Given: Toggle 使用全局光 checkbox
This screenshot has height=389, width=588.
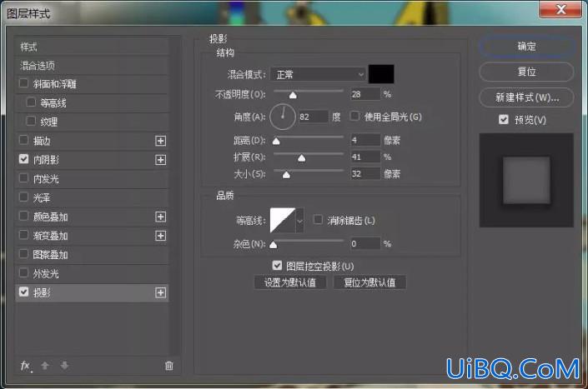Looking at the screenshot, I should (354, 116).
